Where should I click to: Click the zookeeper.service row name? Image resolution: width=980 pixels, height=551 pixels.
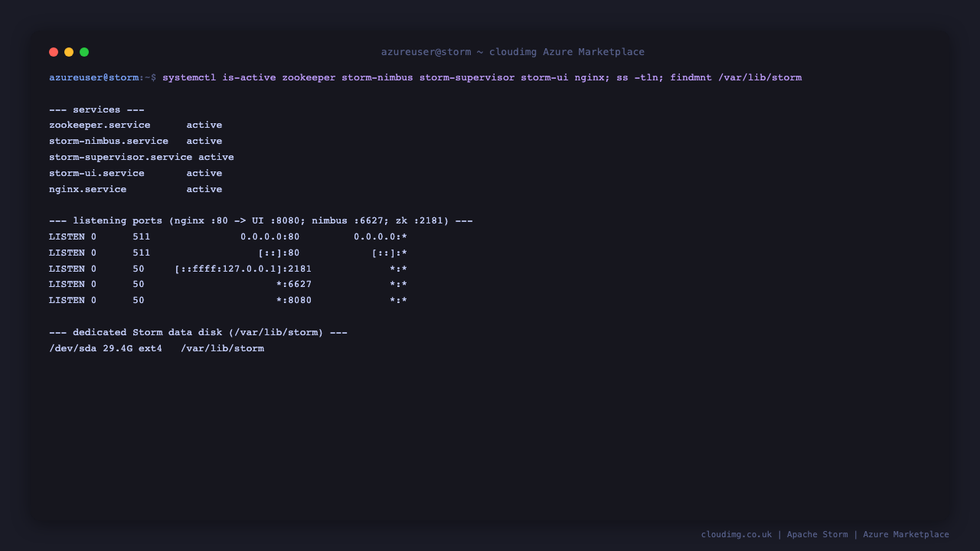click(100, 125)
